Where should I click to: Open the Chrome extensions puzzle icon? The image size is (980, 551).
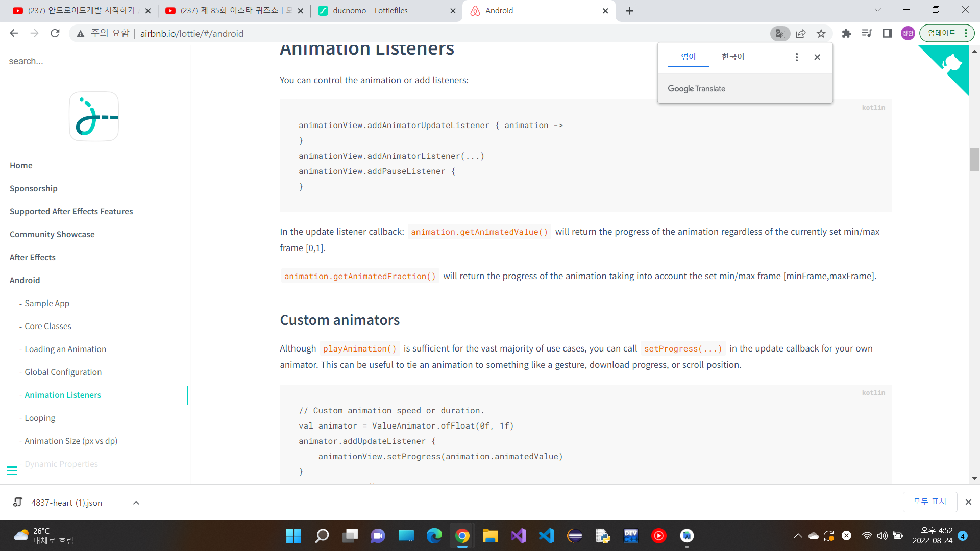pos(846,34)
